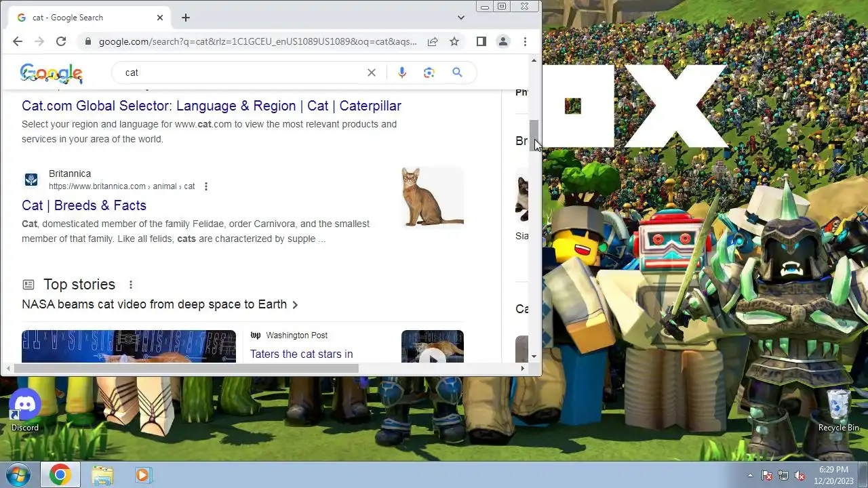This screenshot has height=488, width=868.
Task: Click the Washington Post source label
Action: (x=296, y=335)
